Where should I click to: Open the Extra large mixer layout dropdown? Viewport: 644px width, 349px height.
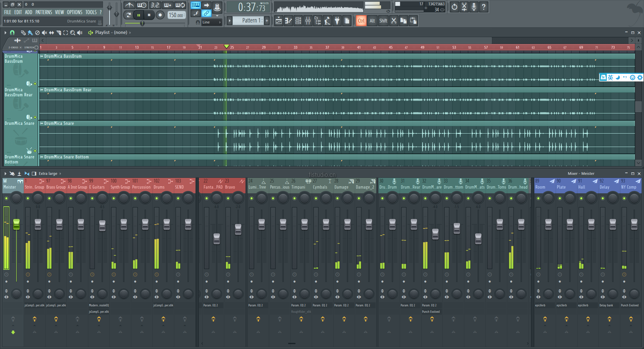click(x=50, y=173)
